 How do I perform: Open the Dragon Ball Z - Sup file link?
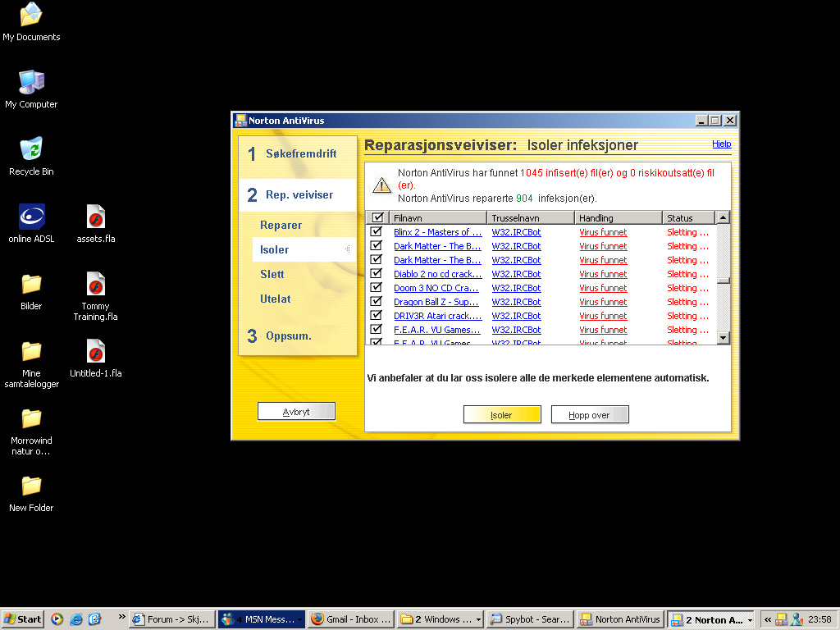(x=436, y=302)
